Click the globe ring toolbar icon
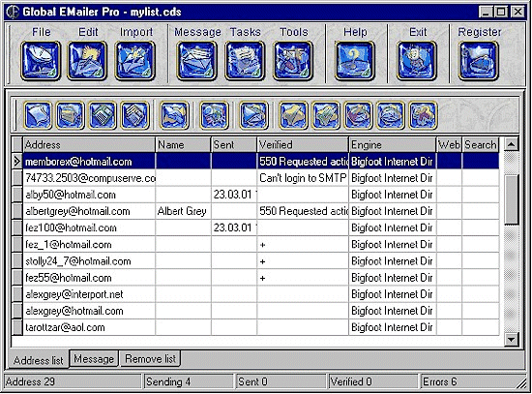 [391, 115]
